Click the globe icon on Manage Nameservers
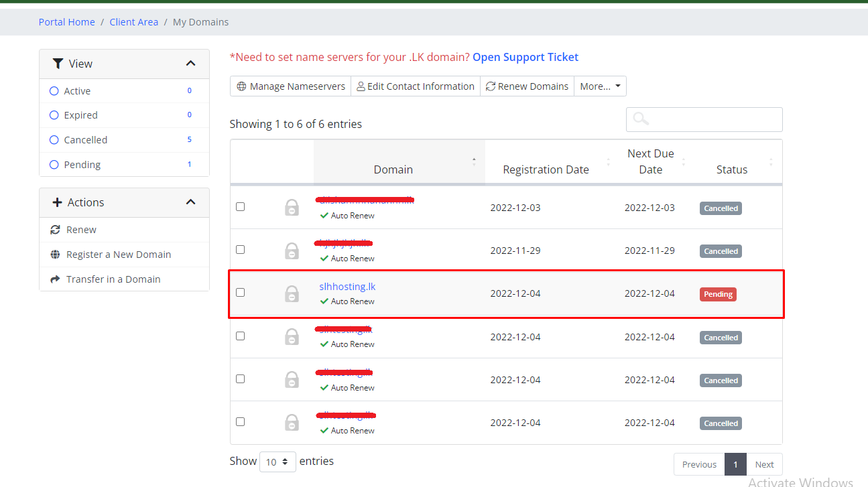The image size is (868, 487). (x=242, y=86)
